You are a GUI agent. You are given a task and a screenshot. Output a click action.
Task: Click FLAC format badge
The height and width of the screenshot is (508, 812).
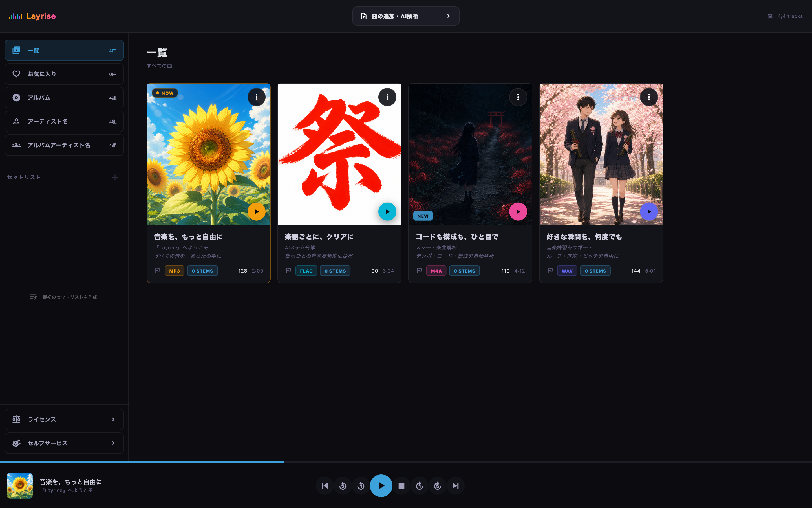[306, 271]
